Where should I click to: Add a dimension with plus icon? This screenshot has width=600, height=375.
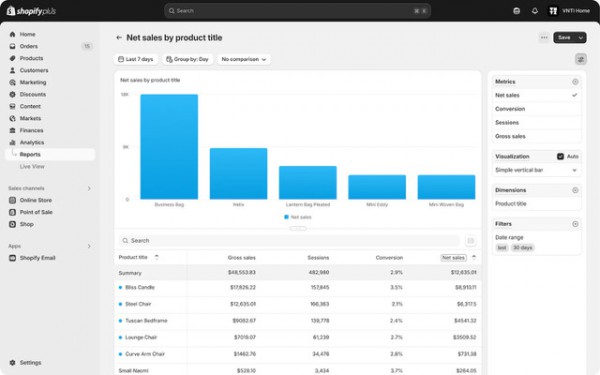click(x=575, y=190)
